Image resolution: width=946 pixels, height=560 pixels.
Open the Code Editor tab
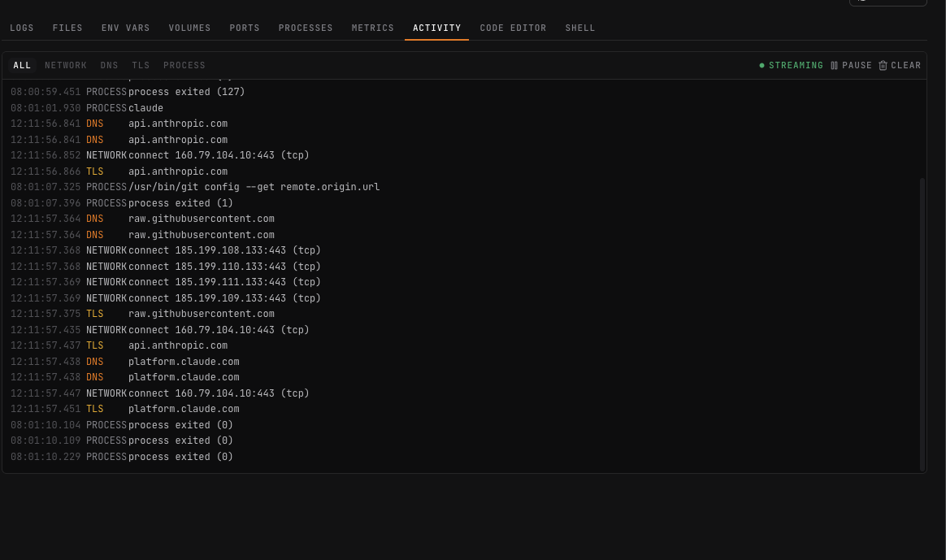[513, 28]
